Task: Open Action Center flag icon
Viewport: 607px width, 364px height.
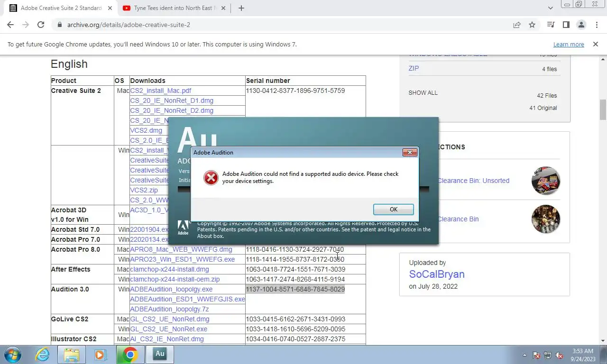Action: (x=536, y=355)
